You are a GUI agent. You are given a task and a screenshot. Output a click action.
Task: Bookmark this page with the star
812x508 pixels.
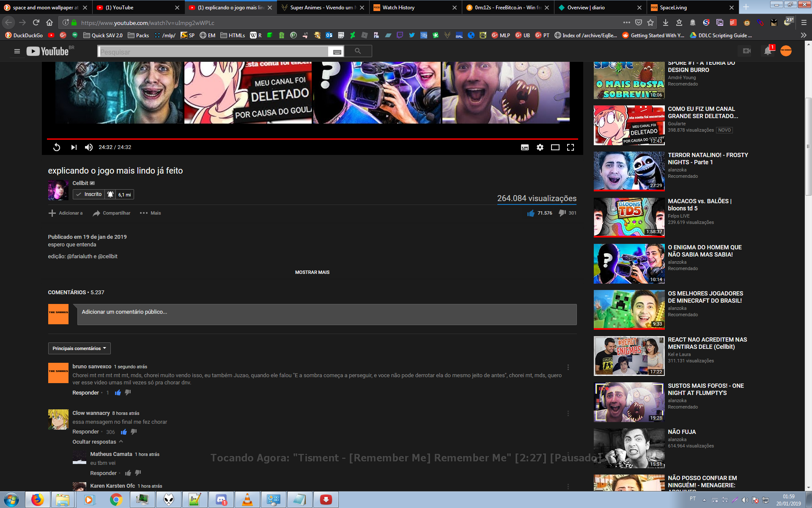(x=650, y=22)
